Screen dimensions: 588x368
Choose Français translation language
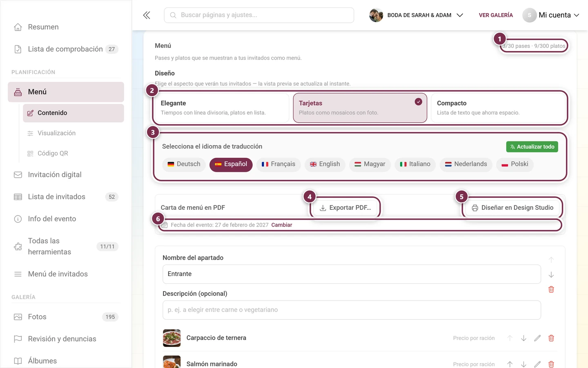[278, 164]
